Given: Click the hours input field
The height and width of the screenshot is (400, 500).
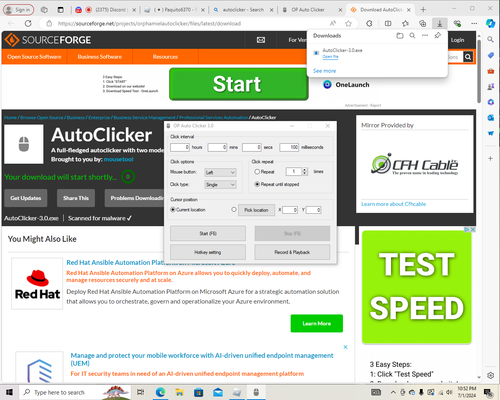Looking at the screenshot, I should tap(180, 147).
